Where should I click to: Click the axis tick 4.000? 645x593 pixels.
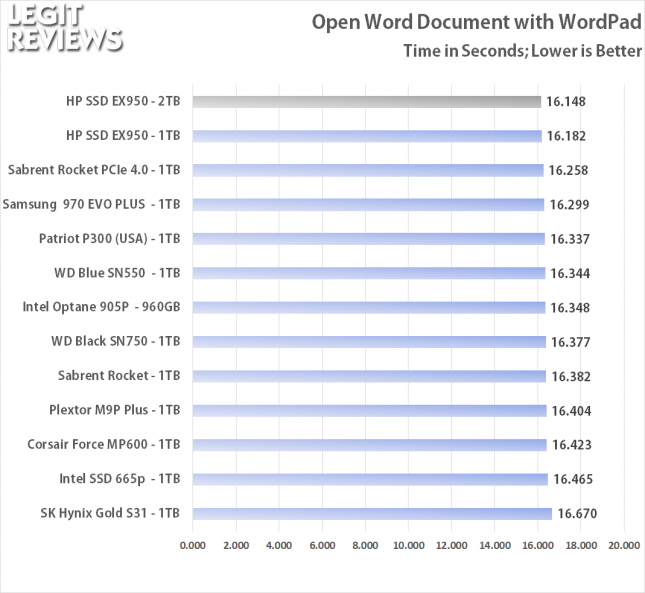coord(279,546)
